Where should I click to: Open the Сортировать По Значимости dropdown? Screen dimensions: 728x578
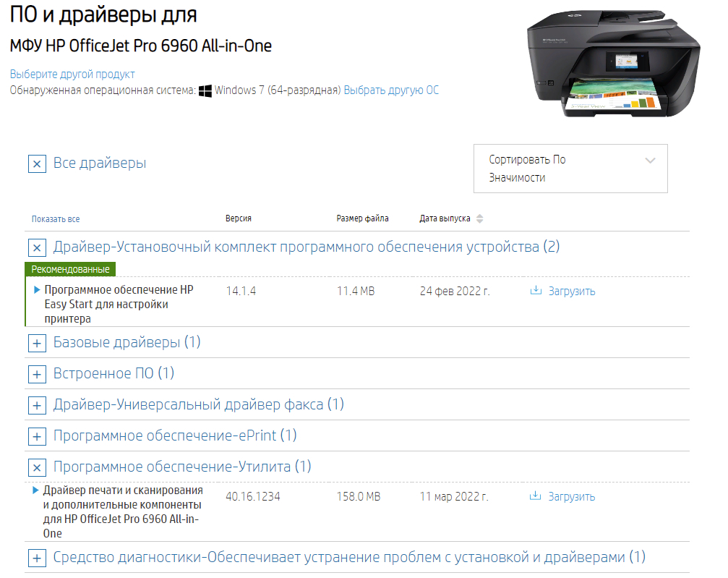[x=570, y=169]
